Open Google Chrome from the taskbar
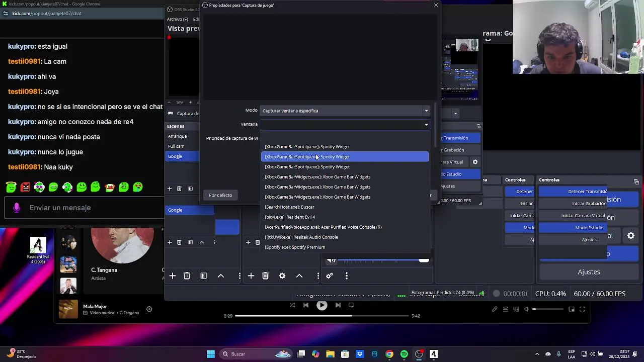This screenshot has width=644, height=362. 389,354
